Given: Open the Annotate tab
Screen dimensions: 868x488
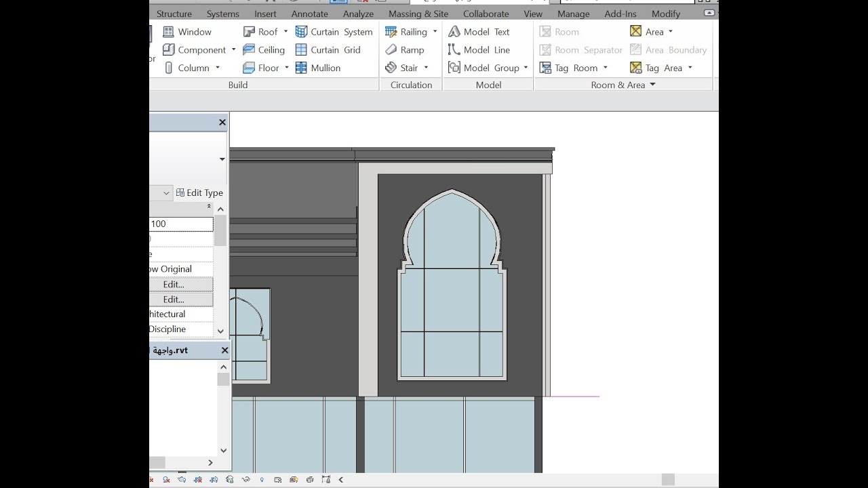Looking at the screenshot, I should point(310,14).
